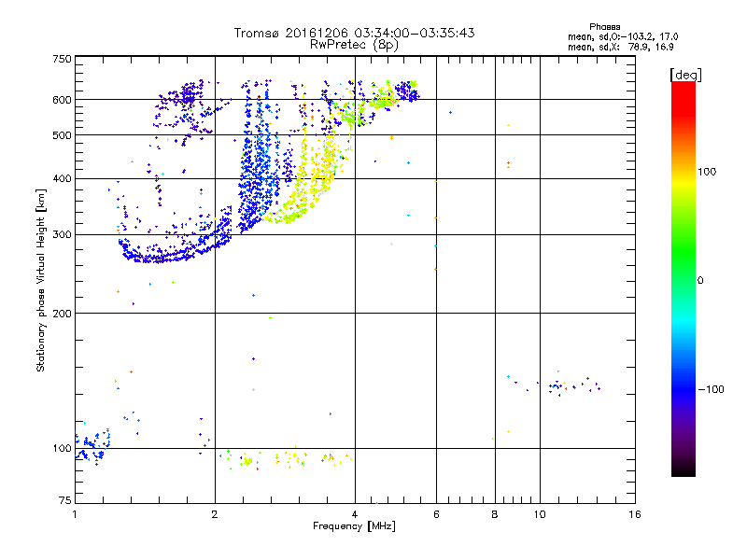The image size is (747, 560).
Task: Click the y-axis tick label '500'
Action: 62,135
